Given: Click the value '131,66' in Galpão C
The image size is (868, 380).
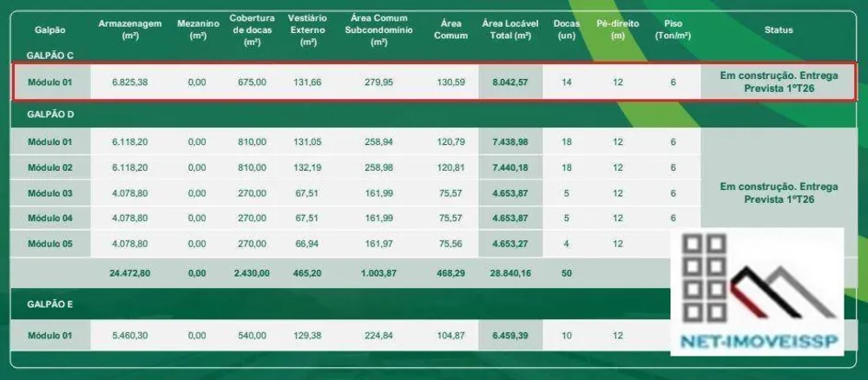Looking at the screenshot, I should [307, 82].
